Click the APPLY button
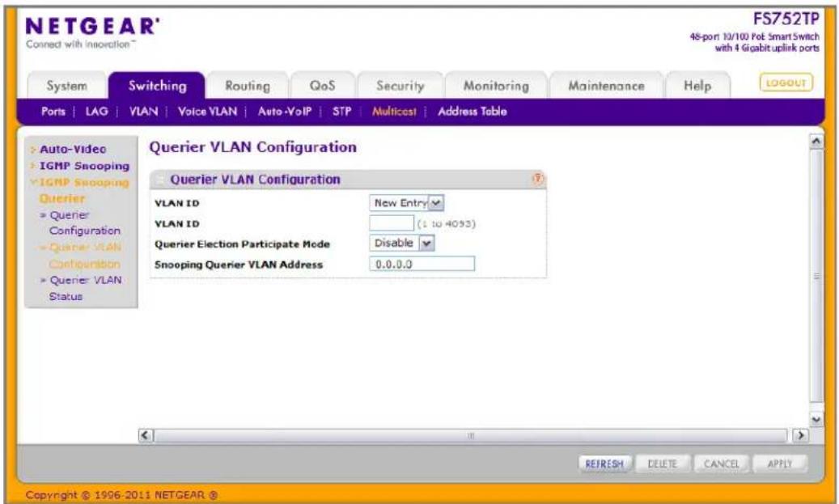The height and width of the screenshot is (504, 839). [780, 464]
